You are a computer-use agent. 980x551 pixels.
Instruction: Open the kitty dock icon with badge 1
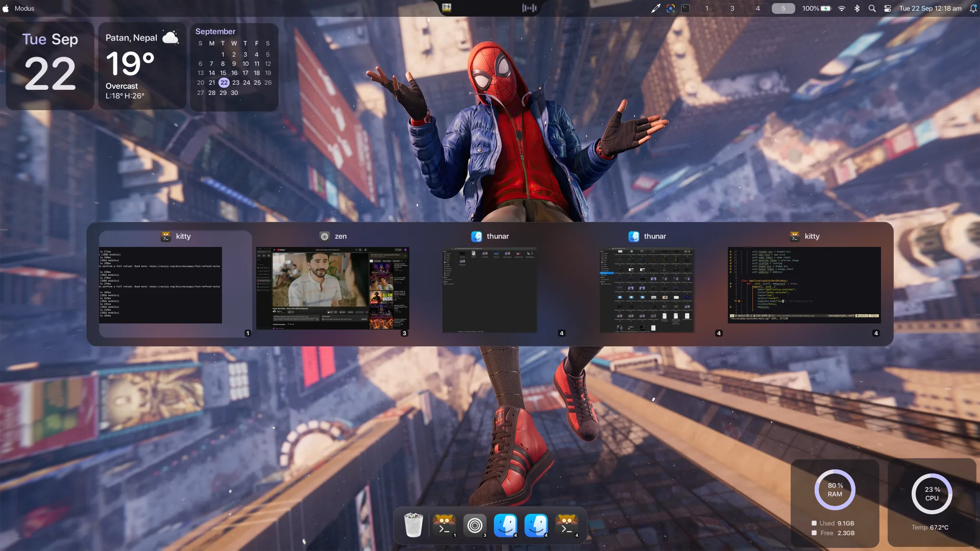[444, 525]
